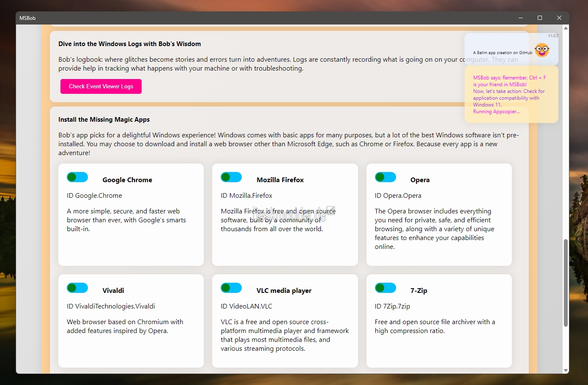Click 'ID Mozilla.Firefox' text

pos(246,196)
